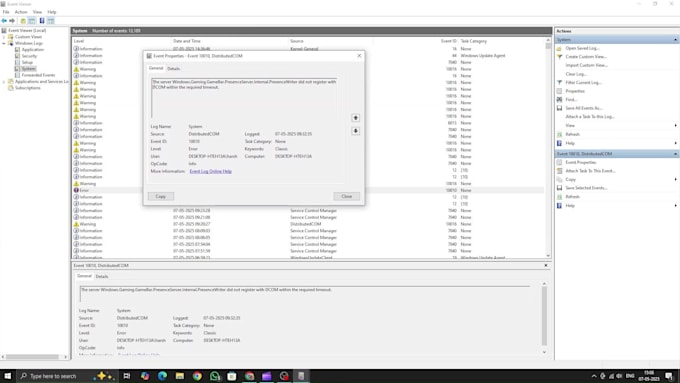
Task: Open File Explorer from taskbar
Action: 180,376
